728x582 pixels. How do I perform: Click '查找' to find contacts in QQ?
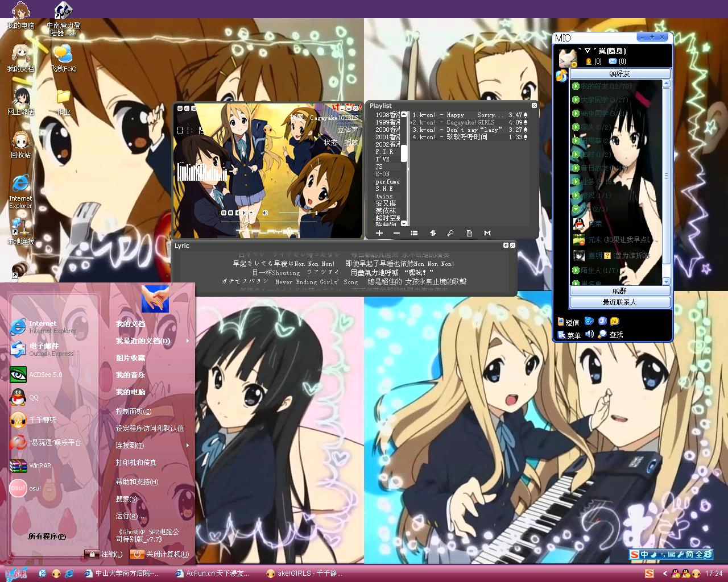611,335
